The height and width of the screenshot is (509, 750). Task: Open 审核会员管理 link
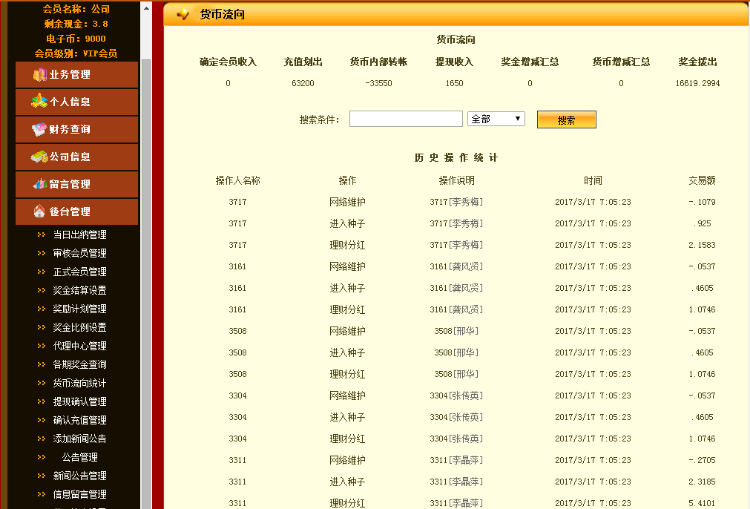point(79,253)
